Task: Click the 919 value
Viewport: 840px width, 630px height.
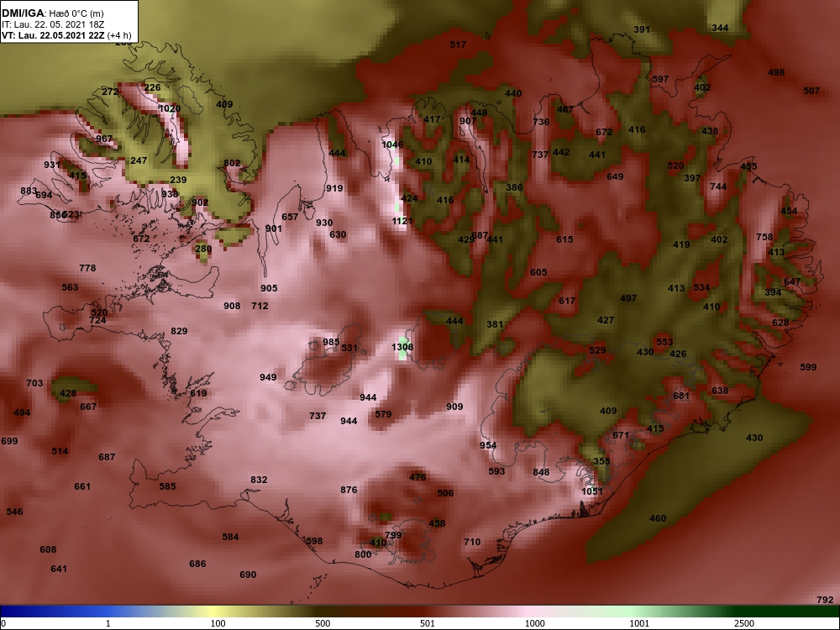Action: (x=334, y=188)
